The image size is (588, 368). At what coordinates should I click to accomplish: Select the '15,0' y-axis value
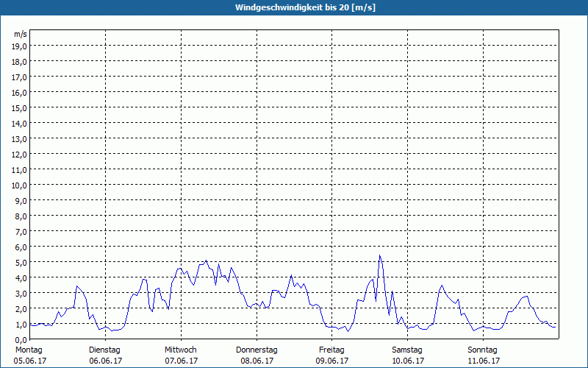click(20, 108)
